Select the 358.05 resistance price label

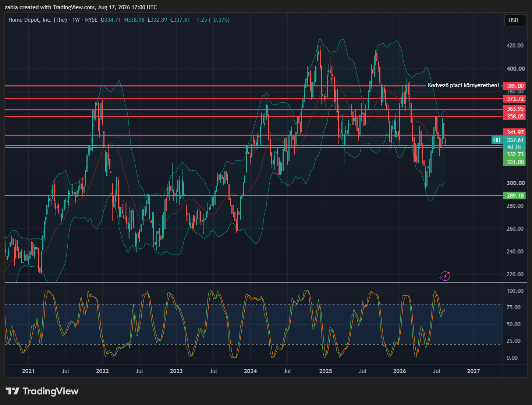point(515,117)
